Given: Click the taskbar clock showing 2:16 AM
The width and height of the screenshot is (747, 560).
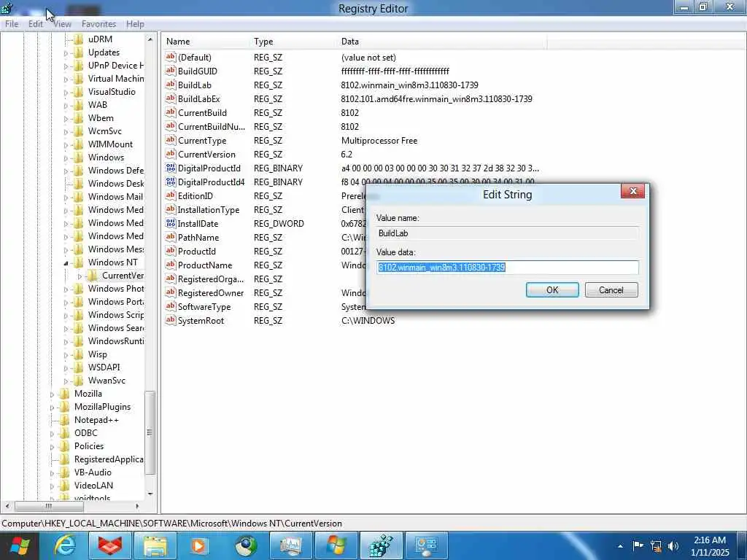Looking at the screenshot, I should coord(710,546).
